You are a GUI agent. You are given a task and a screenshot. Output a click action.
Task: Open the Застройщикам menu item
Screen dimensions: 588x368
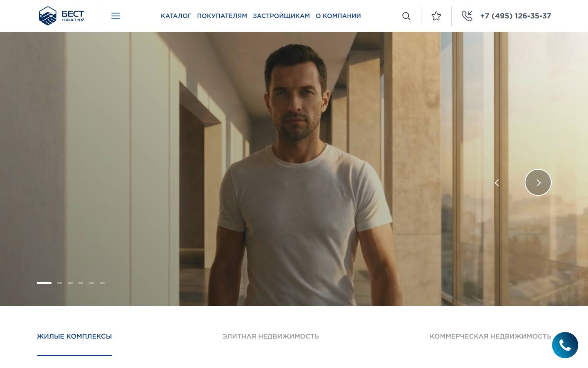coord(281,16)
